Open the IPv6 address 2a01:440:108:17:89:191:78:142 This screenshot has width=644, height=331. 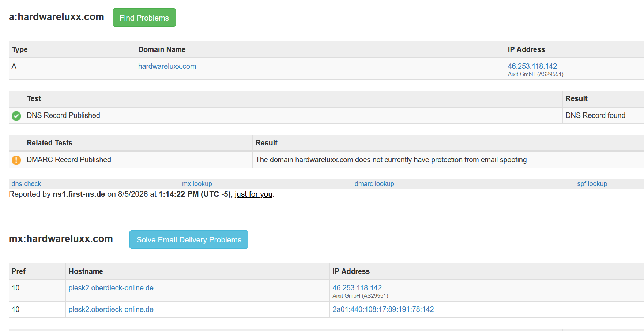[x=383, y=309]
